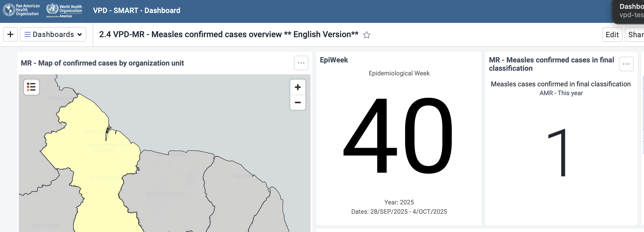The image size is (644, 232).
Task: Click 'MR - Map of confirmed cases' heading
Action: coord(102,63)
